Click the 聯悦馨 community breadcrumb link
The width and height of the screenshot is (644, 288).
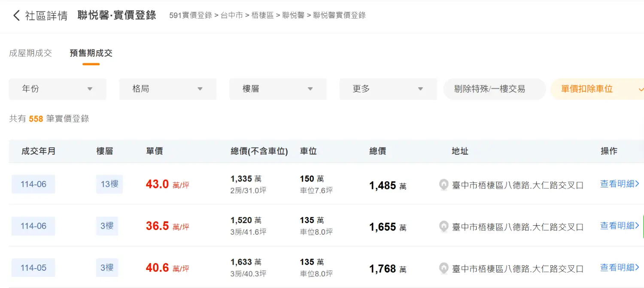click(x=293, y=15)
